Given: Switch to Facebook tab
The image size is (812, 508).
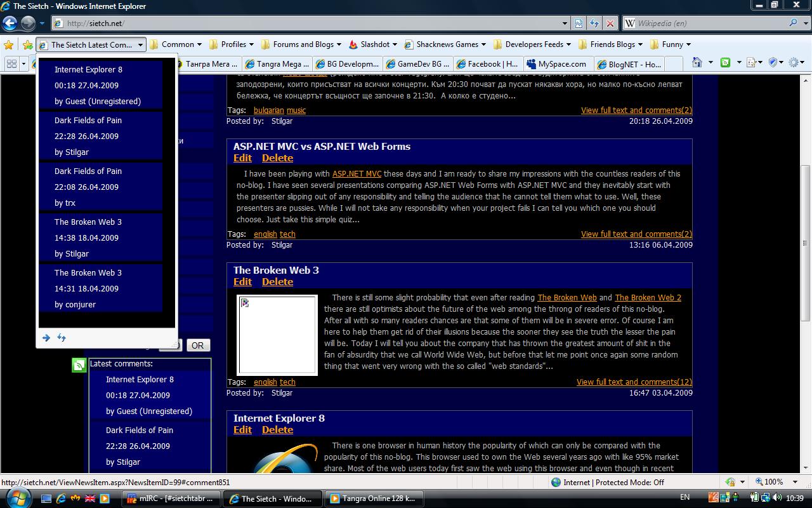Looking at the screenshot, I should click(x=488, y=63).
